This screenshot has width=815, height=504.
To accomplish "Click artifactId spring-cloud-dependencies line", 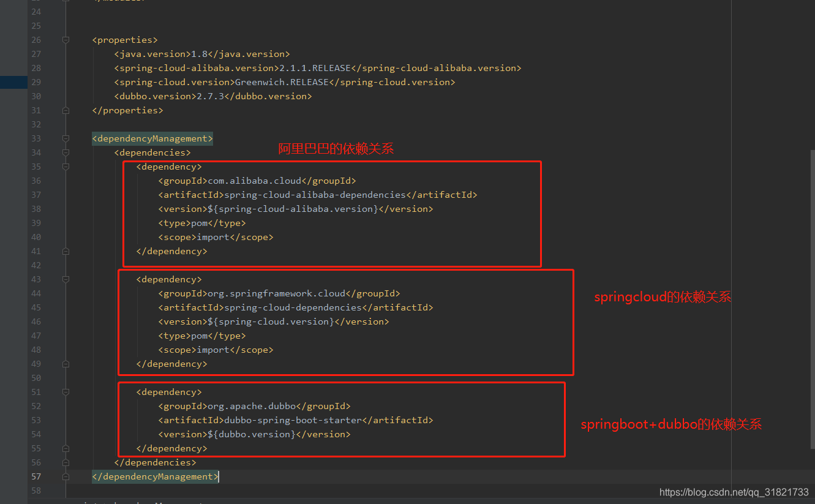I will click(295, 307).
